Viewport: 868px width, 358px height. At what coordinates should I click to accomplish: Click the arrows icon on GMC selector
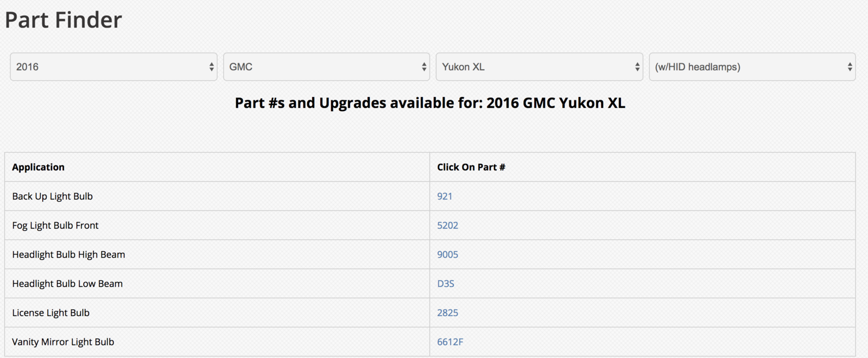[x=424, y=67]
